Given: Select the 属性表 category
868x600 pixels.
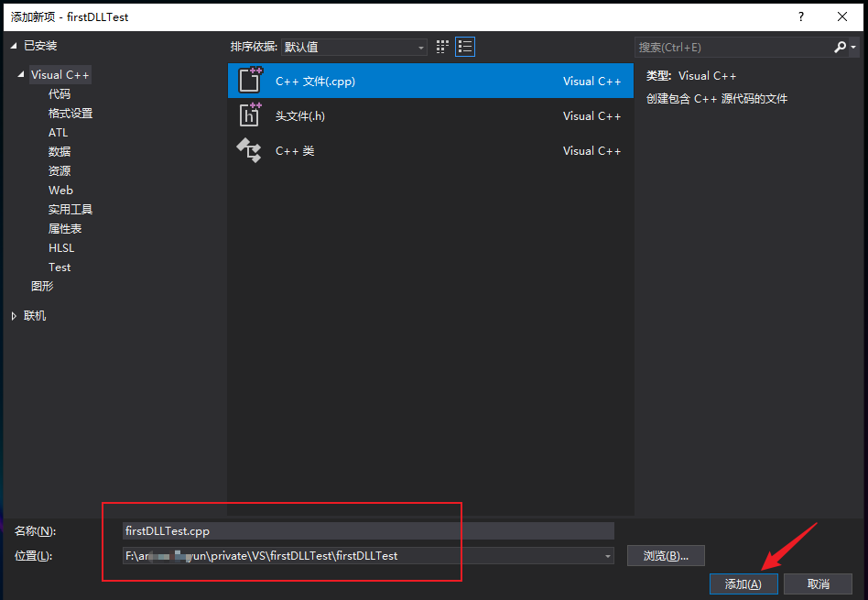Looking at the screenshot, I should [x=65, y=229].
